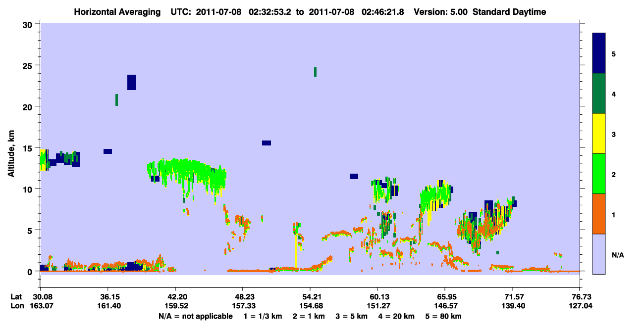Click the '3 = 5 km' legend note

352,316
